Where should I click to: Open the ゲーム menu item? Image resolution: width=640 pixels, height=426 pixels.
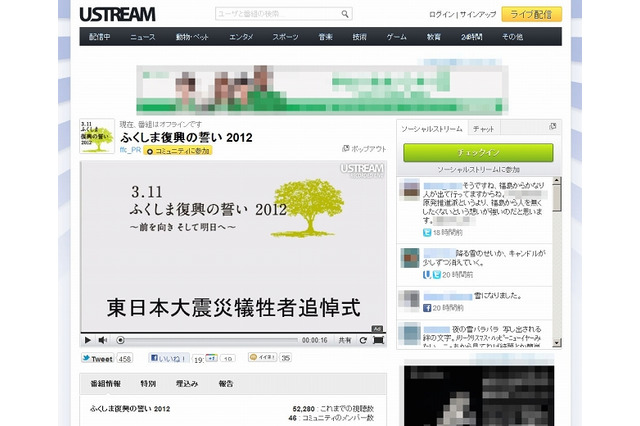click(x=396, y=37)
